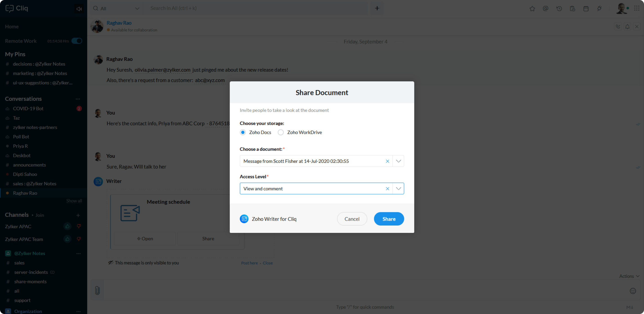Viewport: 644px width, 314px height.
Task: Select the Zoho Docs storage option
Action: (x=243, y=132)
